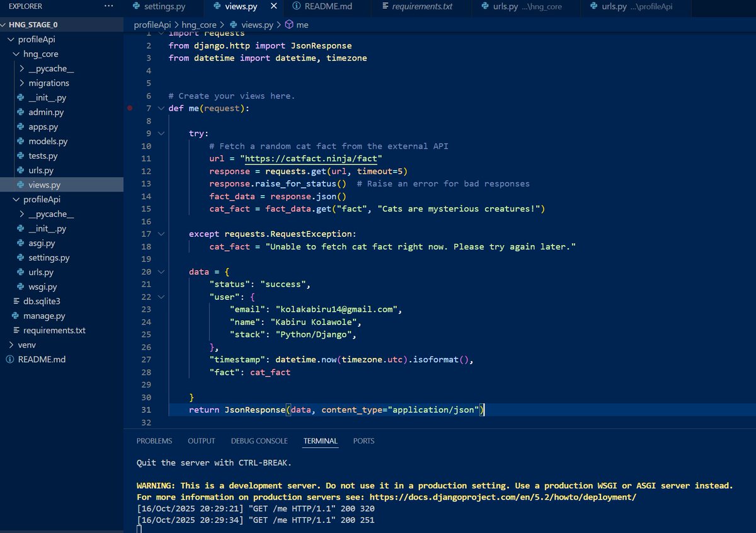Viewport: 756px width, 533px height.
Task: Expand the venv folder
Action: (x=11, y=345)
